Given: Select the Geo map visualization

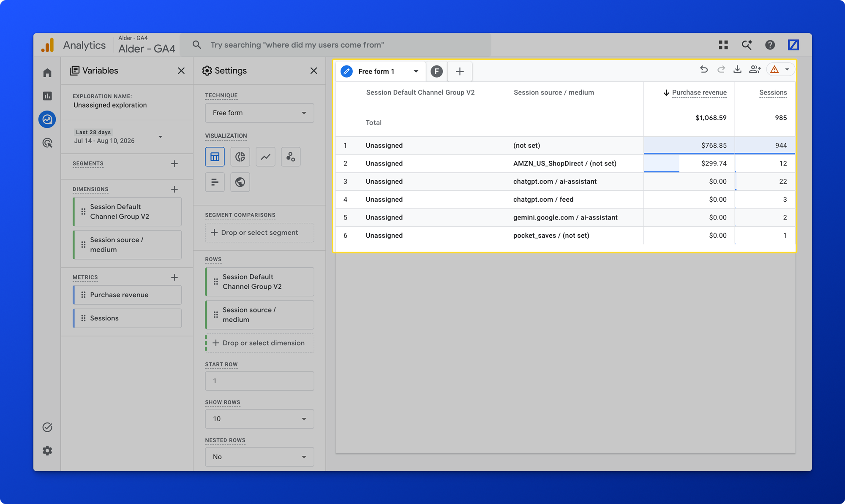Looking at the screenshot, I should tap(240, 182).
